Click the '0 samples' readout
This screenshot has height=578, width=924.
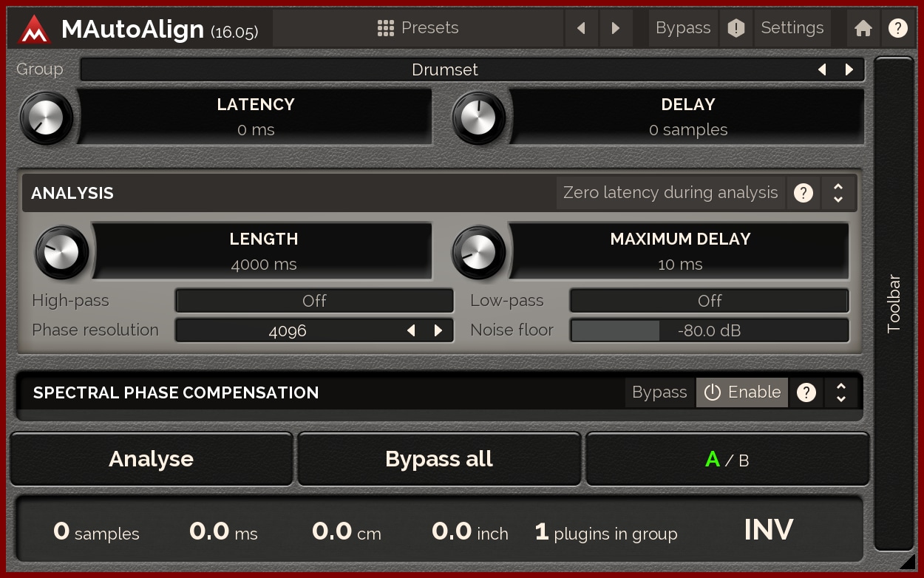(96, 531)
